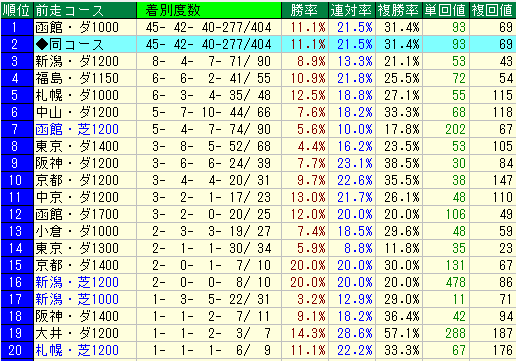
Task: Click the 新潟・芝1000 course link
Action: click(77, 299)
